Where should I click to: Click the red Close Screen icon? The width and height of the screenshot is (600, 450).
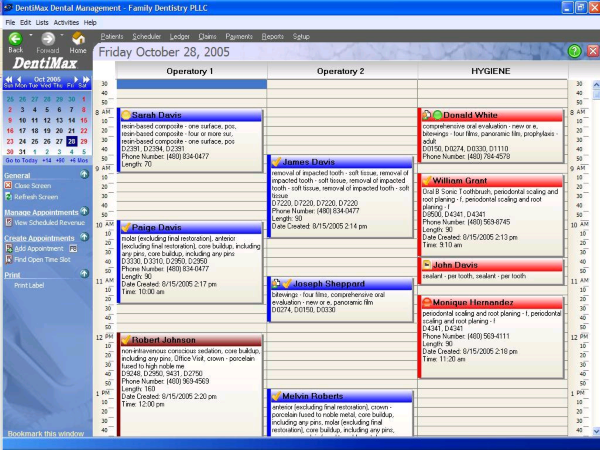9,186
